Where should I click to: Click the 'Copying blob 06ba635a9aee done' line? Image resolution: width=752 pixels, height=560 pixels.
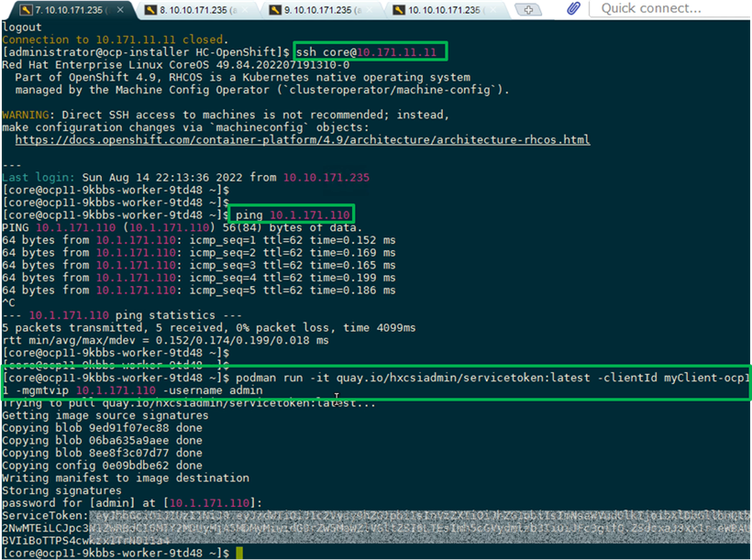coord(102,440)
